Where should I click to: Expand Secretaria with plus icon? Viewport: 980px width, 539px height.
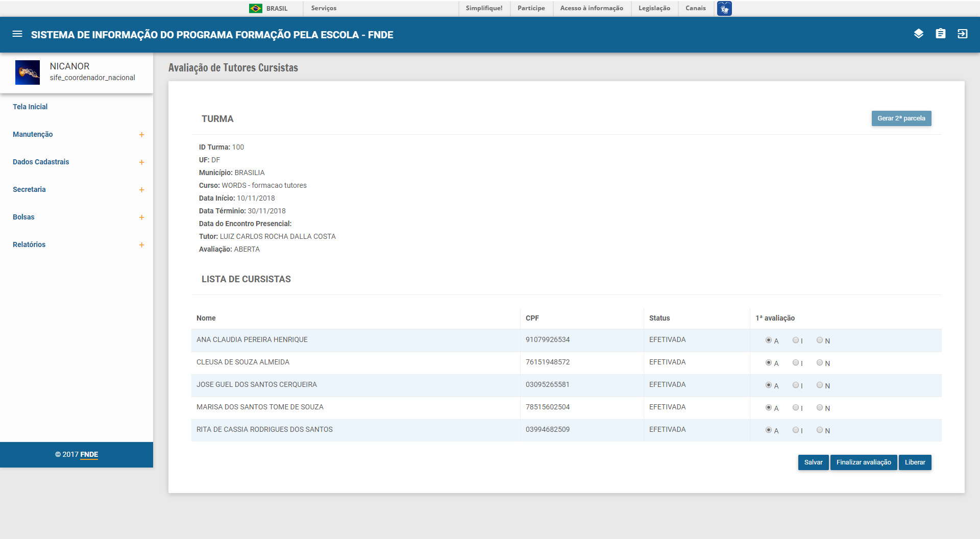[141, 190]
